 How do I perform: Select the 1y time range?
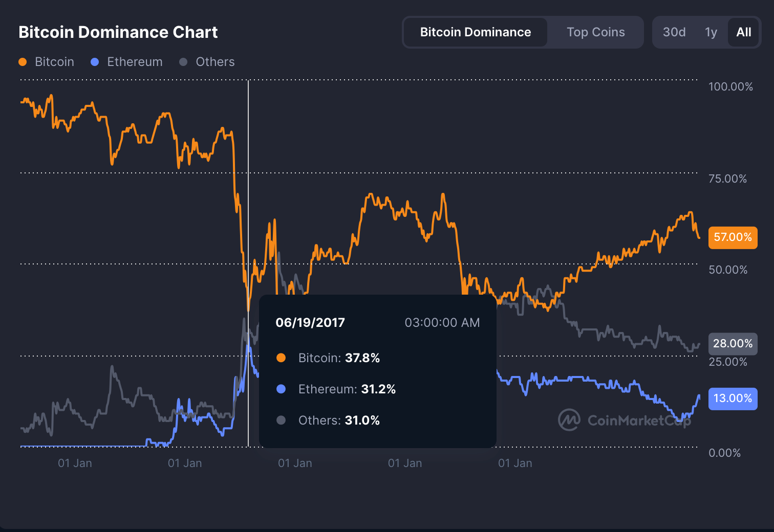coord(711,32)
